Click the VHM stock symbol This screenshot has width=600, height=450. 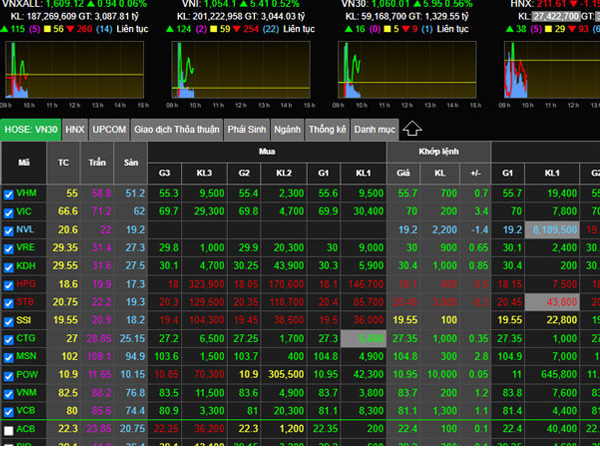(26, 193)
